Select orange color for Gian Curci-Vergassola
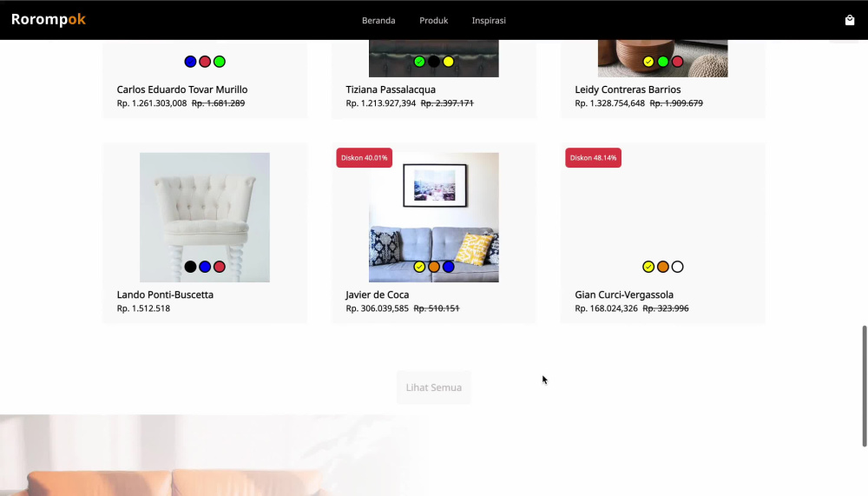The height and width of the screenshot is (496, 868). [x=662, y=267]
